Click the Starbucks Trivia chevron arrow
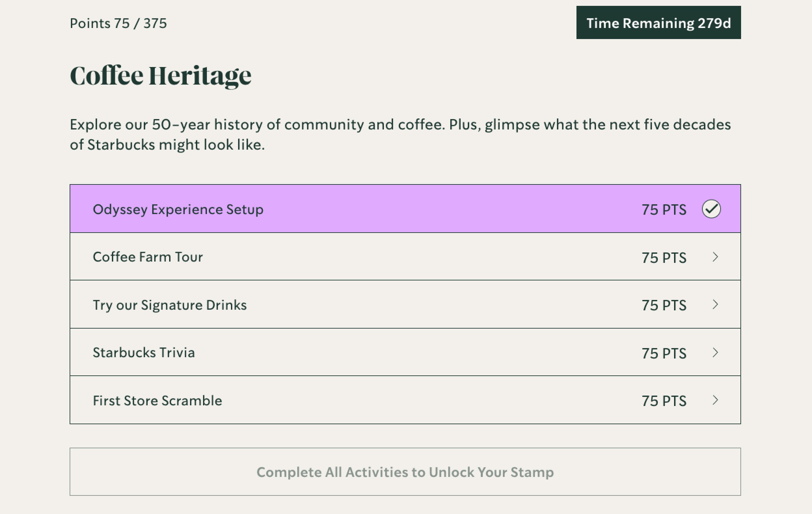The image size is (812, 514). coord(715,352)
